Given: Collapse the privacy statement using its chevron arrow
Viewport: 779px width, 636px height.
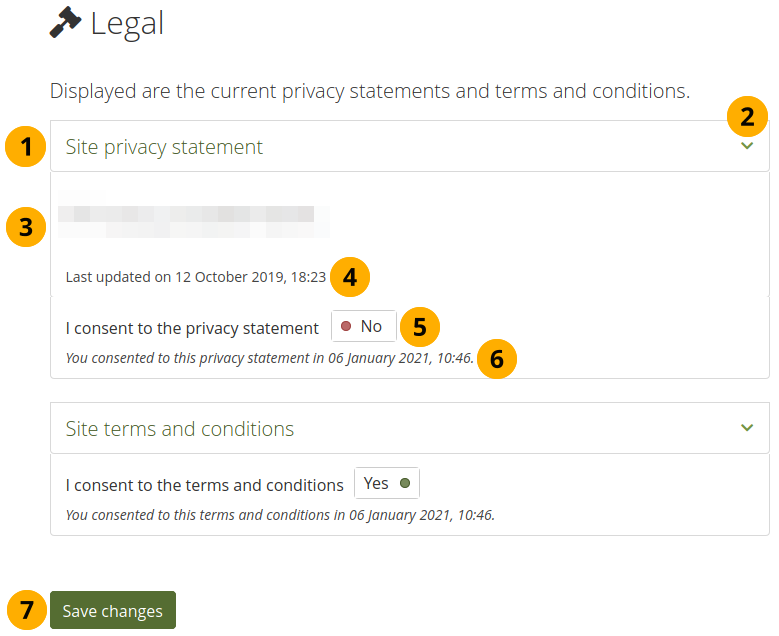Looking at the screenshot, I should 747,147.
